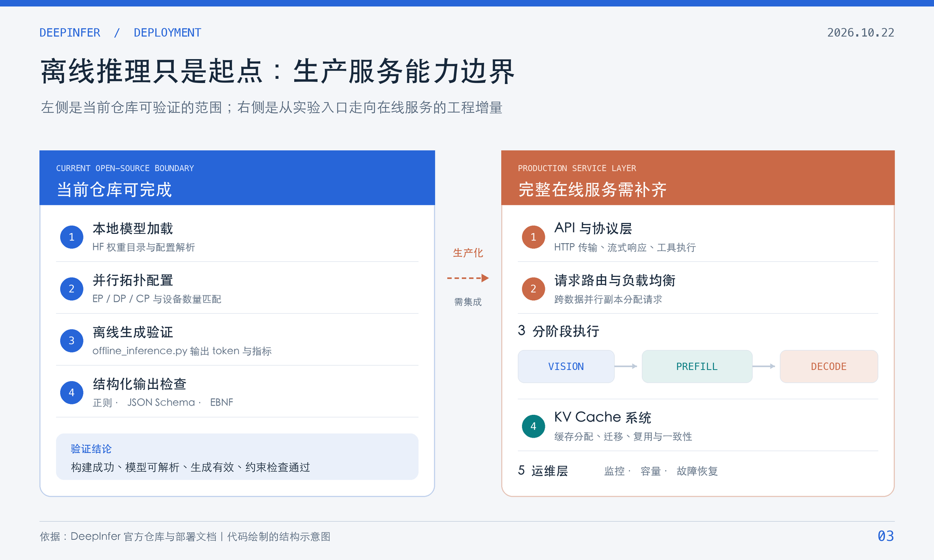Viewport: 934px width, 560px height.
Task: Click the 3 分阶段执行 heading
Action: [x=559, y=331]
